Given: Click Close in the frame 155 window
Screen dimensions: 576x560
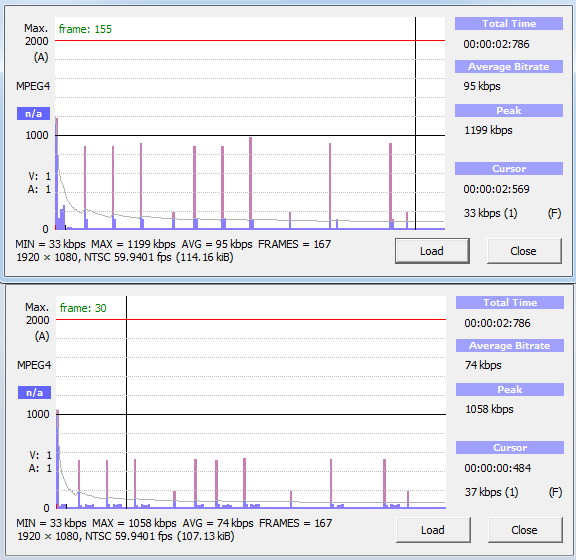Looking at the screenshot, I should click(524, 251).
